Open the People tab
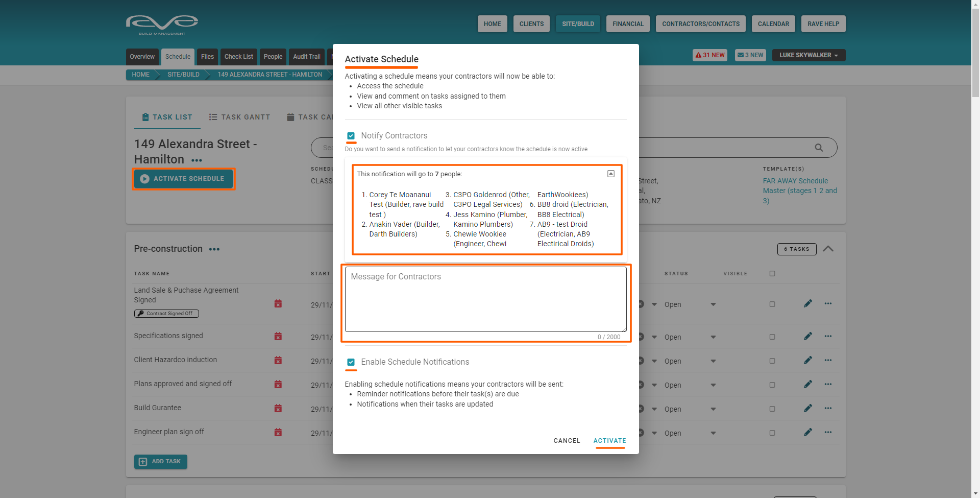 [273, 57]
